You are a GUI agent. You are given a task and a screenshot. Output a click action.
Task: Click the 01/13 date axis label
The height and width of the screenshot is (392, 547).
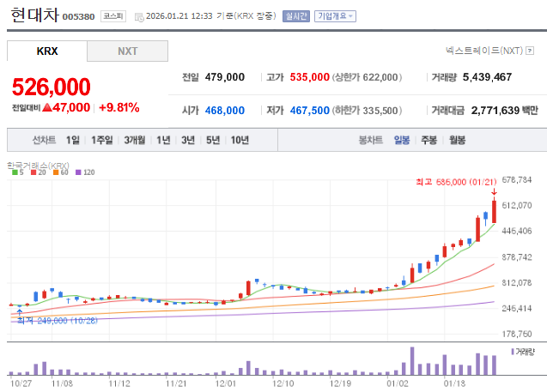tap(454, 383)
